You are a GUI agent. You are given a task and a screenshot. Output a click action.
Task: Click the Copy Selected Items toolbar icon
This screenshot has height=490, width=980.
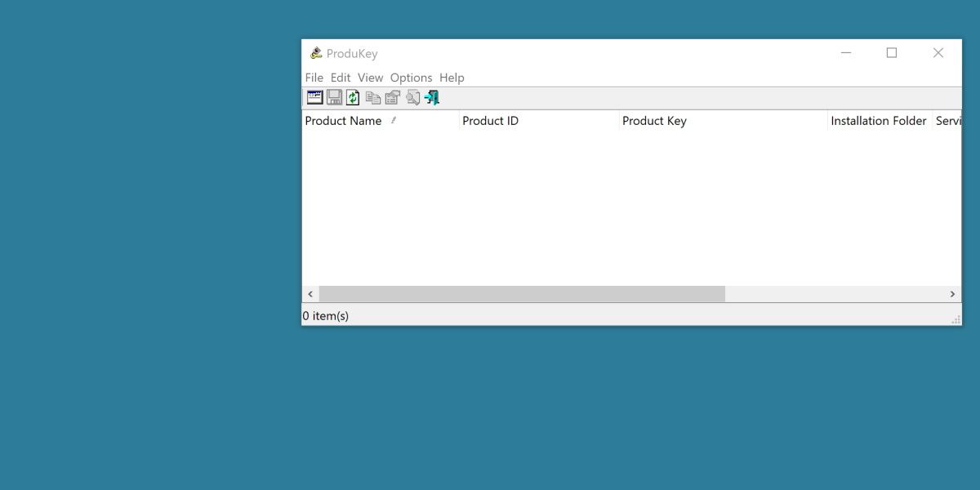tap(373, 98)
